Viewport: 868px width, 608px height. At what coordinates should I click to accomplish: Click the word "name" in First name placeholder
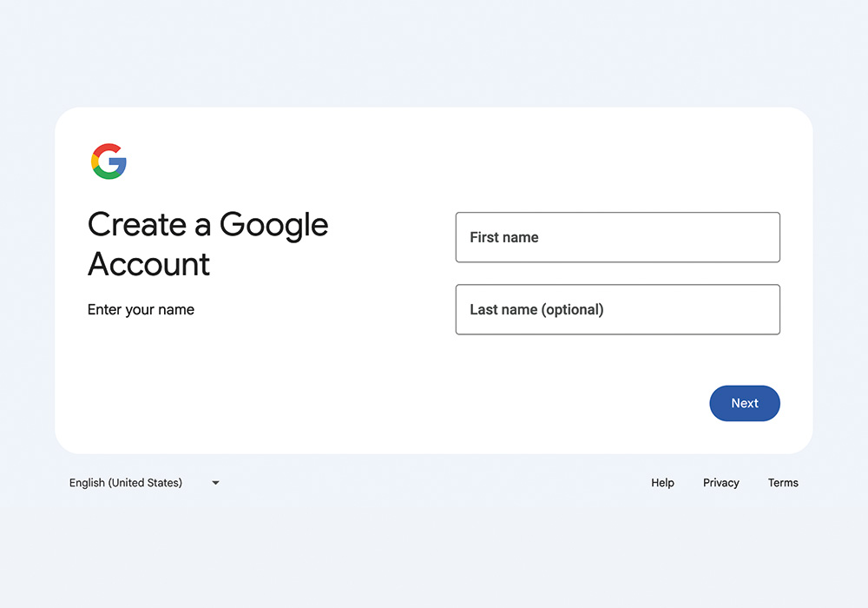point(520,237)
